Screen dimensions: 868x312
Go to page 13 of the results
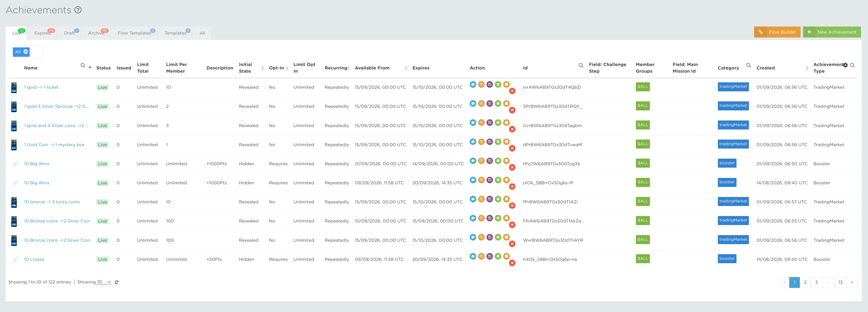pos(840,282)
